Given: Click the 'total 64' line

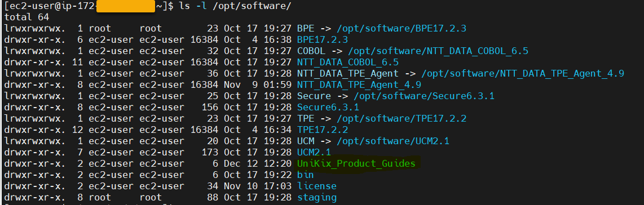Looking at the screenshot, I should pos(27,17).
